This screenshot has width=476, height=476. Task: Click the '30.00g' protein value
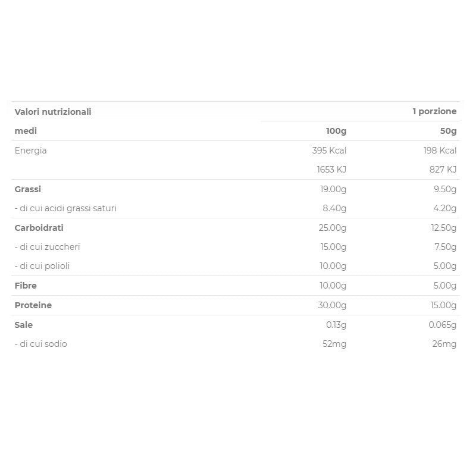point(333,305)
